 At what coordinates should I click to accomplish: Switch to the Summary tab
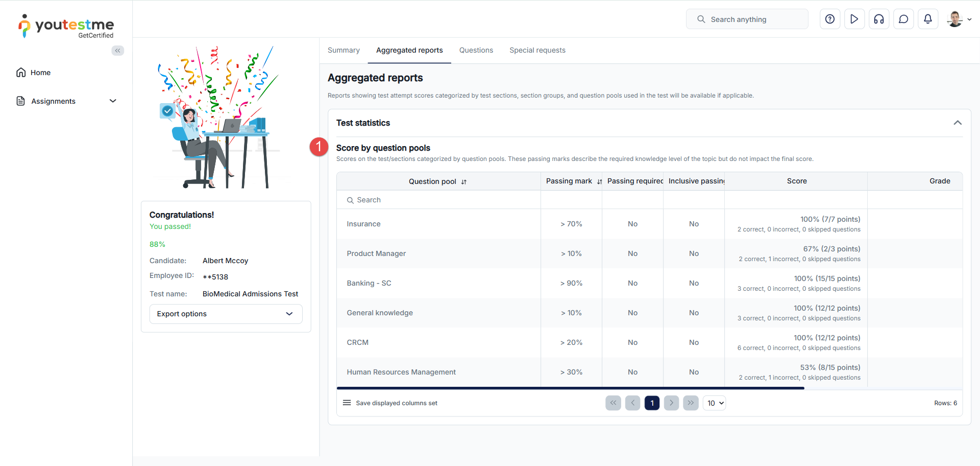pos(344,50)
